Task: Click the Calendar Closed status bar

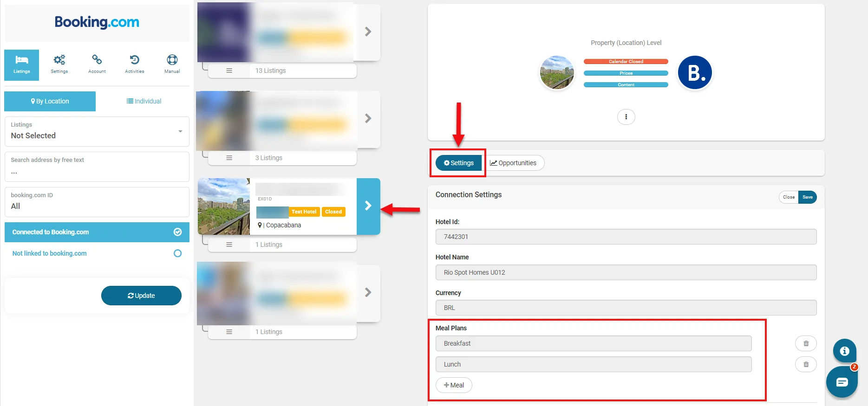Action: tap(626, 61)
